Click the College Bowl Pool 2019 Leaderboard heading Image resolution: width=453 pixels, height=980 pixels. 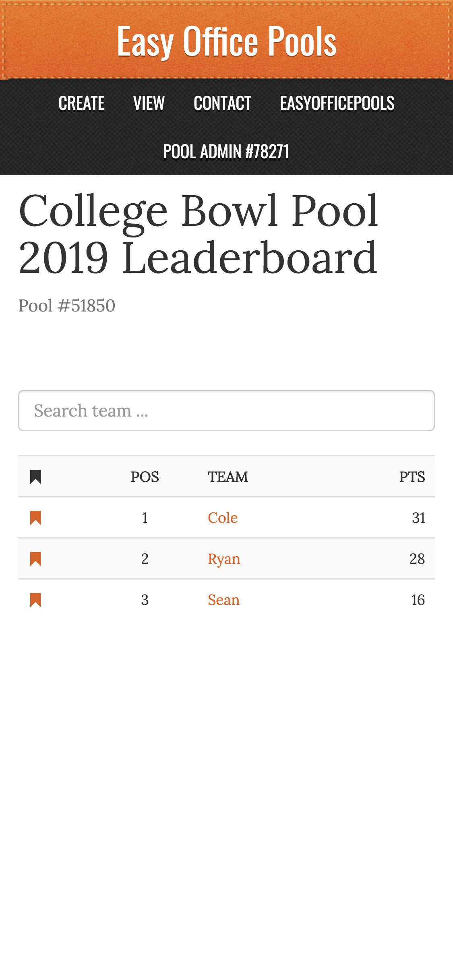[198, 234]
